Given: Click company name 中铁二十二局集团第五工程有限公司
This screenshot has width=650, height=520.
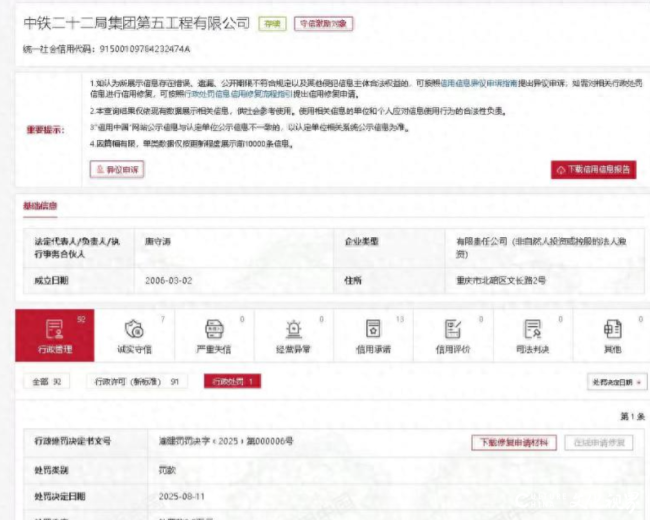Looking at the screenshot, I should (137, 23).
